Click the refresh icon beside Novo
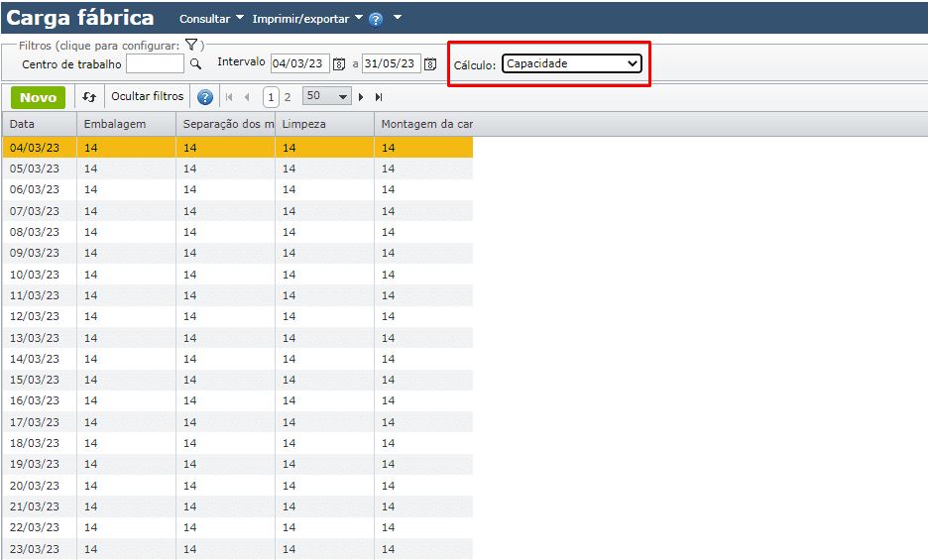928x560 pixels. click(89, 97)
